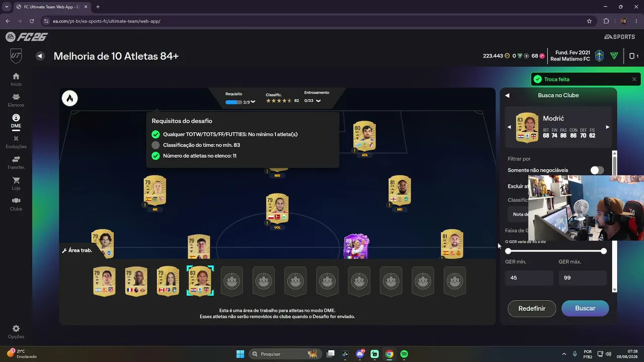Click the 223.443 coins balance
The width and height of the screenshot is (644, 362).
(x=497, y=56)
